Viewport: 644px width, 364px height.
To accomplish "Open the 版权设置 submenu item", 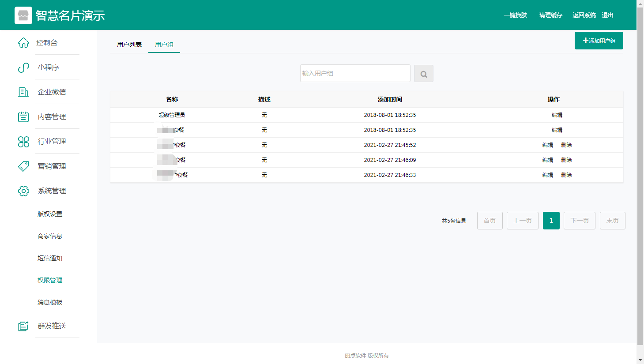I will click(x=50, y=214).
